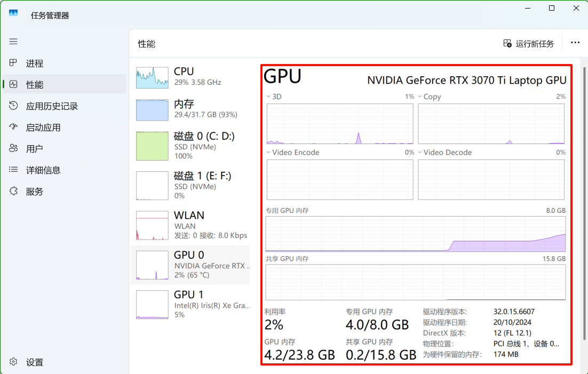Viewport: 588px width, 374px height.
Task: Click the hamburger navigation menu icon
Action: tap(13, 42)
